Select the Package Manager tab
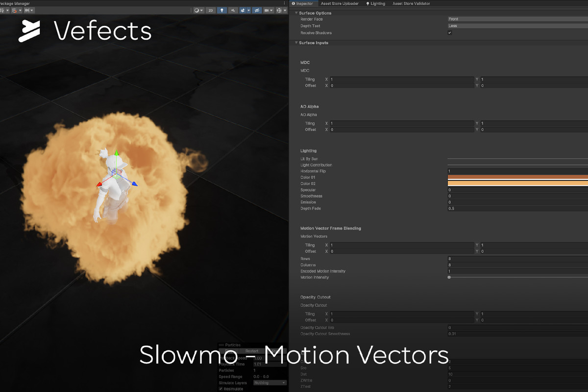 coord(15,3)
